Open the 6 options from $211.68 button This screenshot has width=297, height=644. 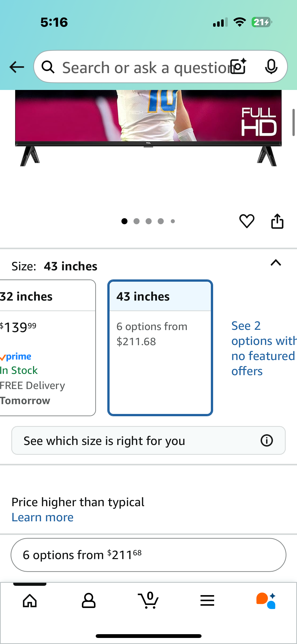tap(148, 555)
